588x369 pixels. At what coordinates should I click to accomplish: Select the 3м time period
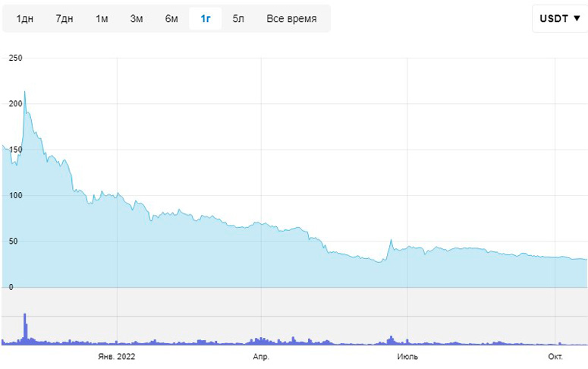(136, 18)
